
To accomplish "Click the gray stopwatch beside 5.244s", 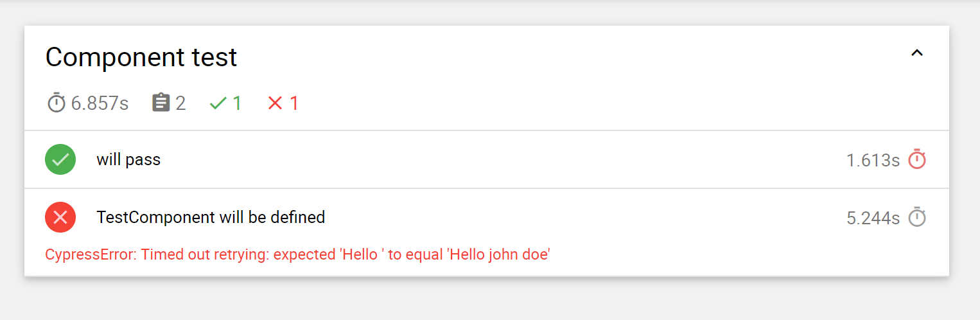I will (x=917, y=218).
